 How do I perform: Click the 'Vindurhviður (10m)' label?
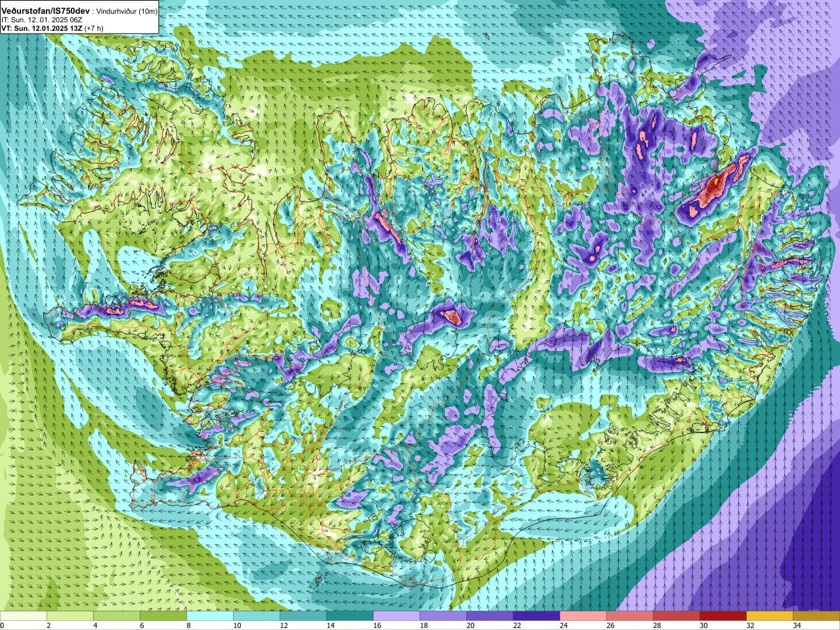click(127, 11)
